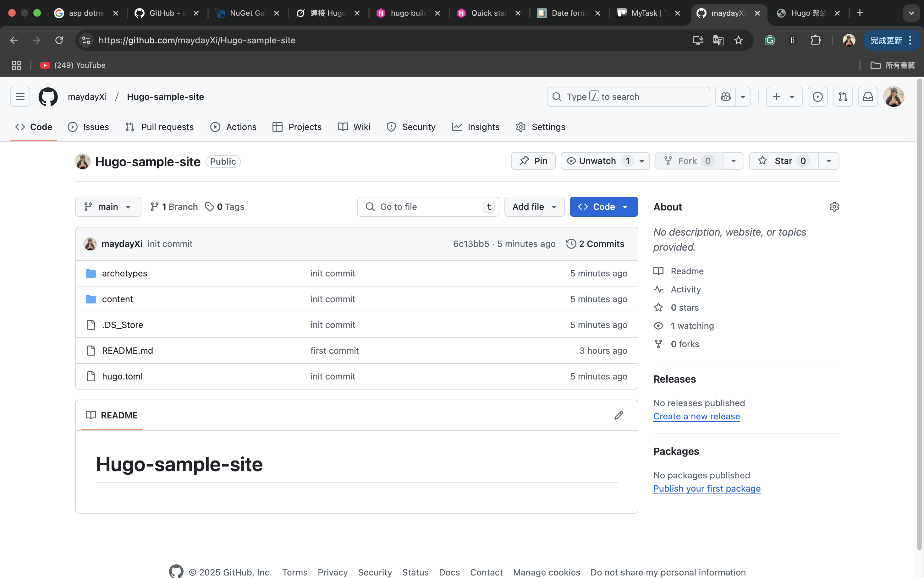Expand the Fork options dropdown arrow
This screenshot has width=924, height=578.
pyautogui.click(x=733, y=161)
